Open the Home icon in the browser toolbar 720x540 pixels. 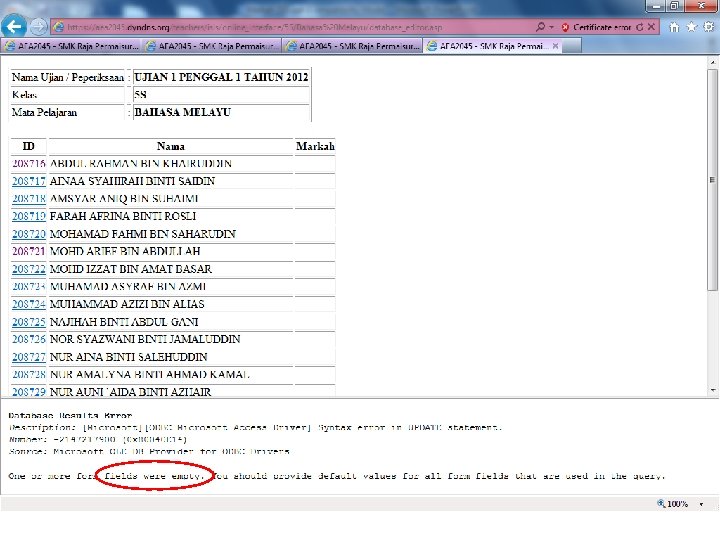674,27
